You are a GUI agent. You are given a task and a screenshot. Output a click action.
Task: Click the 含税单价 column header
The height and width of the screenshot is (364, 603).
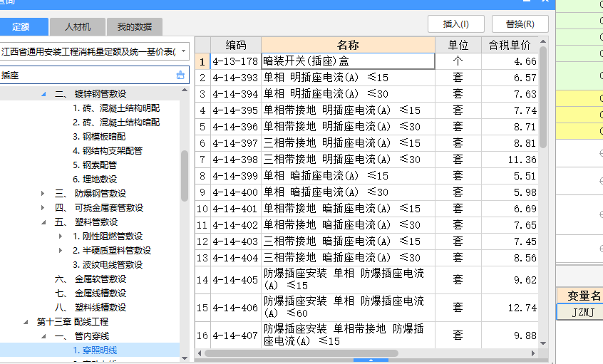(510, 45)
